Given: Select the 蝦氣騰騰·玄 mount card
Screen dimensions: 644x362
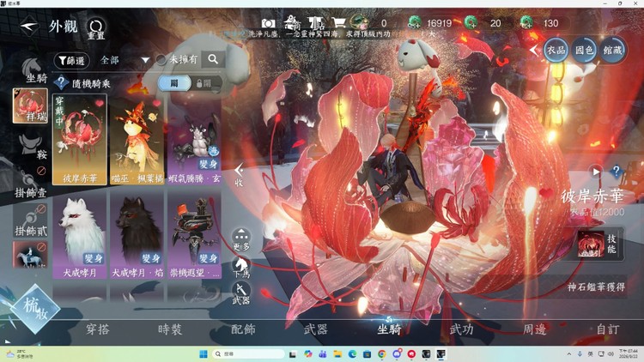Looking at the screenshot, I should pyautogui.click(x=194, y=140).
